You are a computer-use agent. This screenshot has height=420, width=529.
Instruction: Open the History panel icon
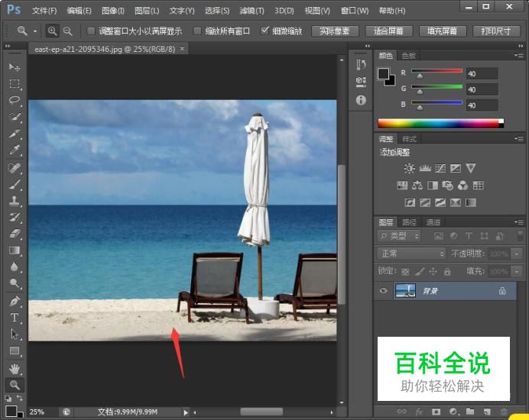point(361,64)
